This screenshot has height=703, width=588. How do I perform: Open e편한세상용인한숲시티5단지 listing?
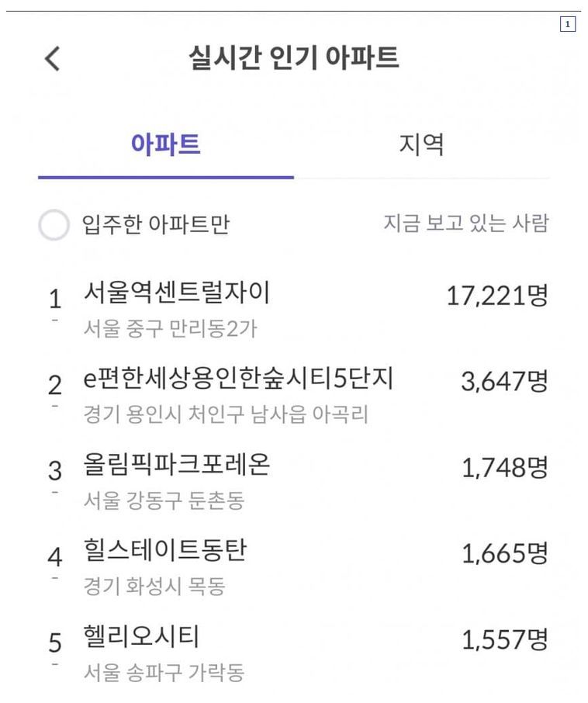238,379
